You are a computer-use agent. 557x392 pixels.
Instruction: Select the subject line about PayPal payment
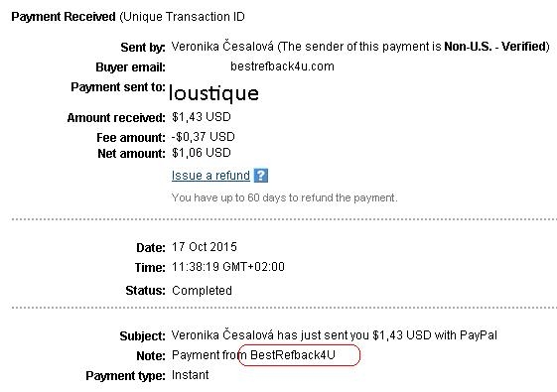[x=335, y=335]
